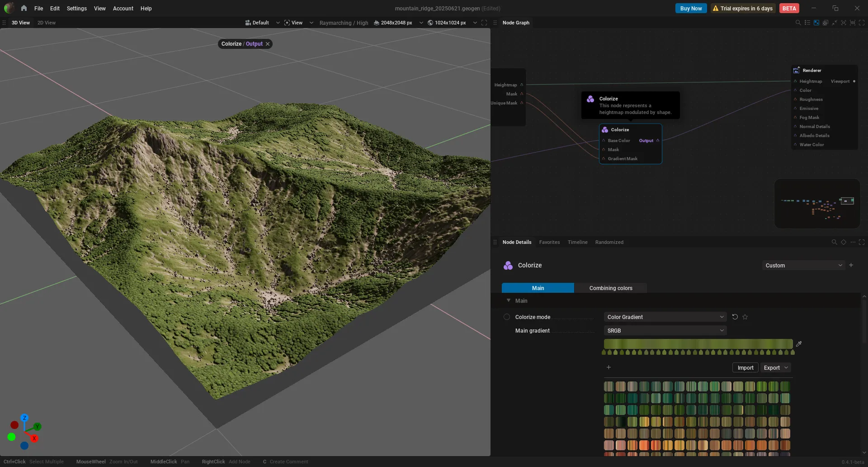Click the Import gradient button
This screenshot has width=868, height=467.
click(745, 367)
